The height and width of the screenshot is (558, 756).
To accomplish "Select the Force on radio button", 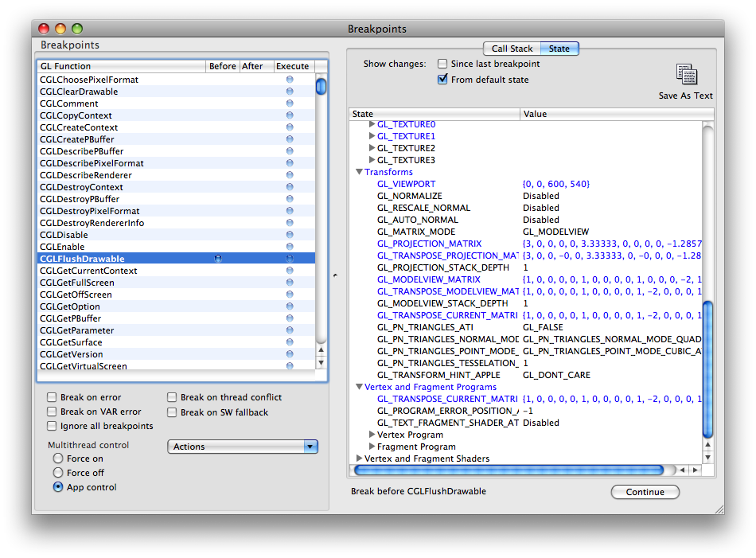I will pyautogui.click(x=58, y=458).
